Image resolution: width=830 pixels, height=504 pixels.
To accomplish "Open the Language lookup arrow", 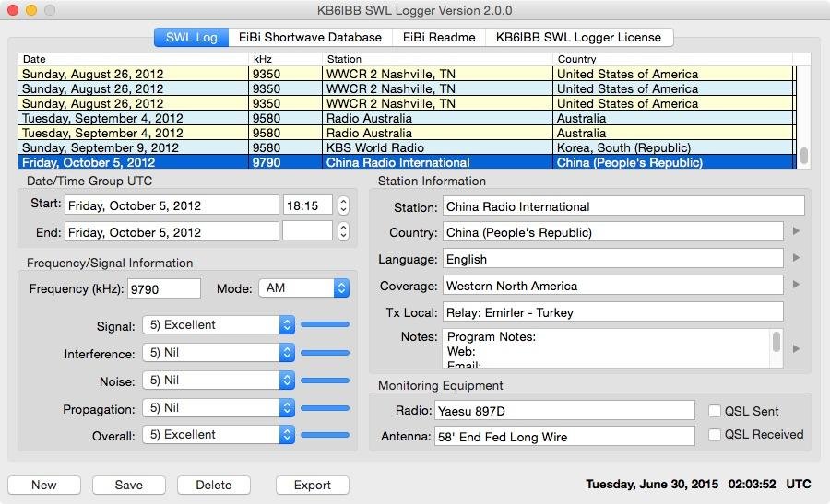I will click(x=796, y=258).
